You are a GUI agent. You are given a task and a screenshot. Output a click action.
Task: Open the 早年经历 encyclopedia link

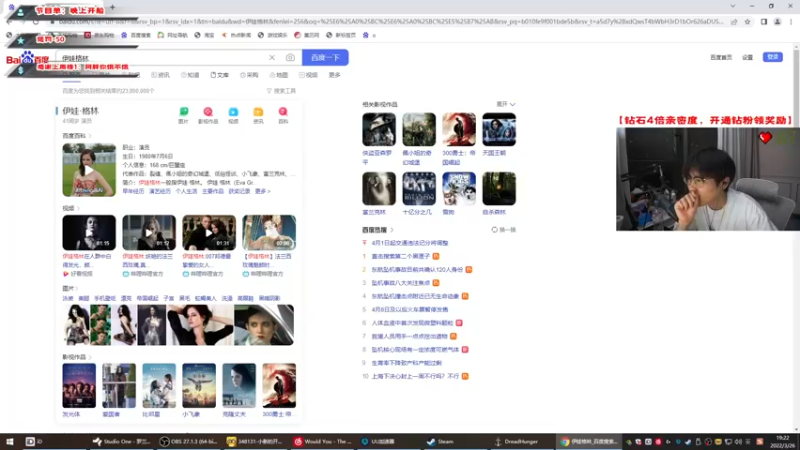pos(133,191)
